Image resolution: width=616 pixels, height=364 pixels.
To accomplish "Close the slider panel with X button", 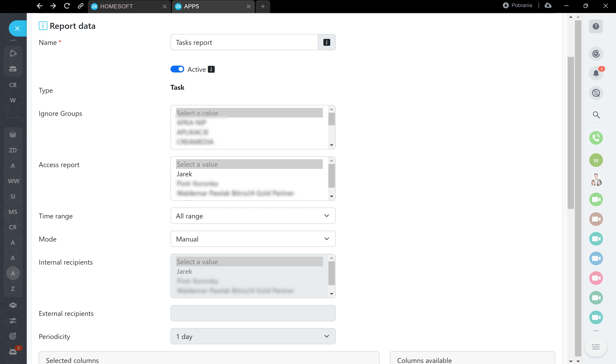I will pos(17,28).
